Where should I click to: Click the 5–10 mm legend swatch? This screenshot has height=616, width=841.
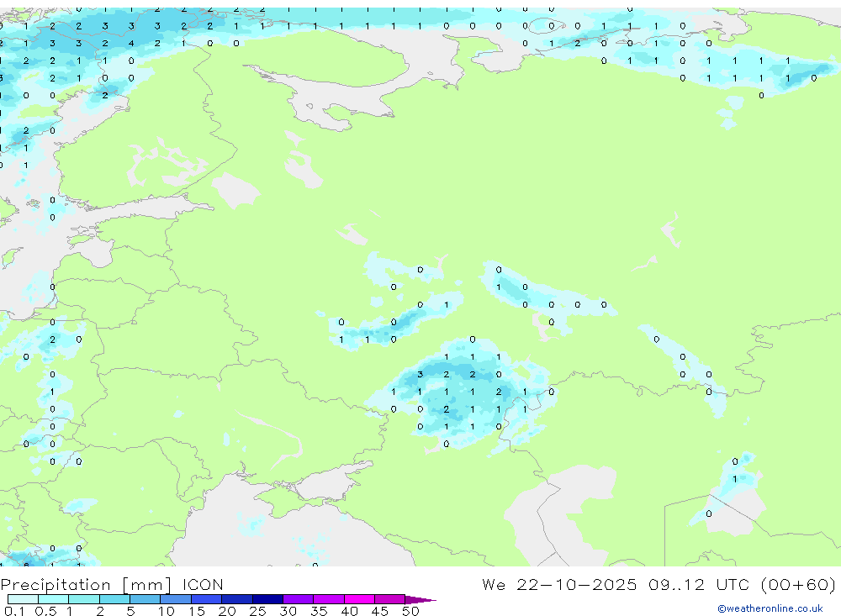coord(145,599)
